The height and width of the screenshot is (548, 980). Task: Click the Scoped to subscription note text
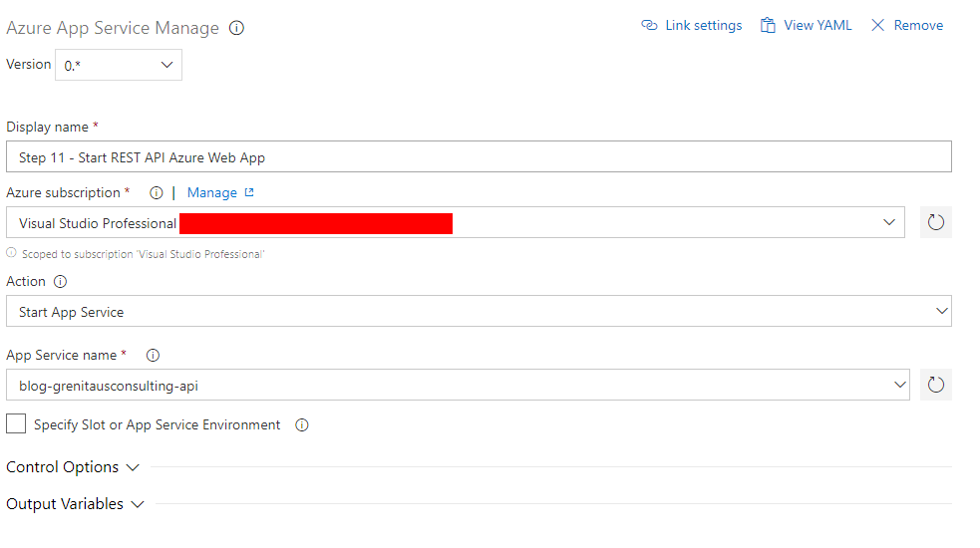pyautogui.click(x=144, y=254)
